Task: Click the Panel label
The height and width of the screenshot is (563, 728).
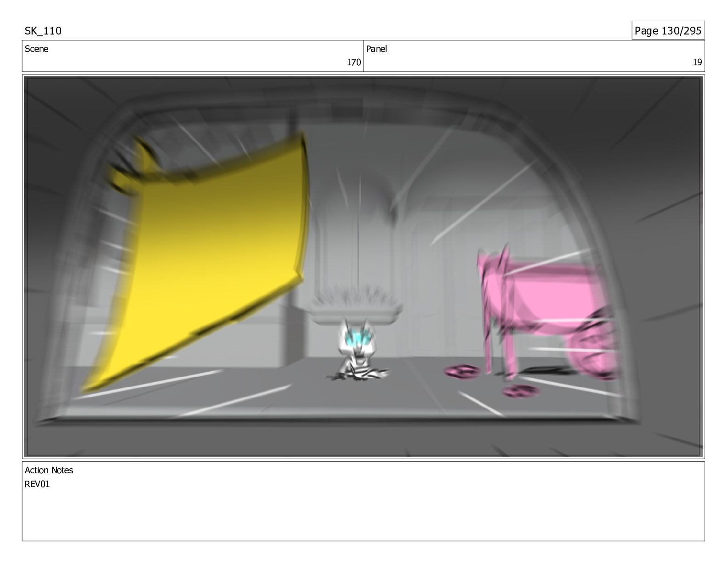Action: (x=376, y=49)
